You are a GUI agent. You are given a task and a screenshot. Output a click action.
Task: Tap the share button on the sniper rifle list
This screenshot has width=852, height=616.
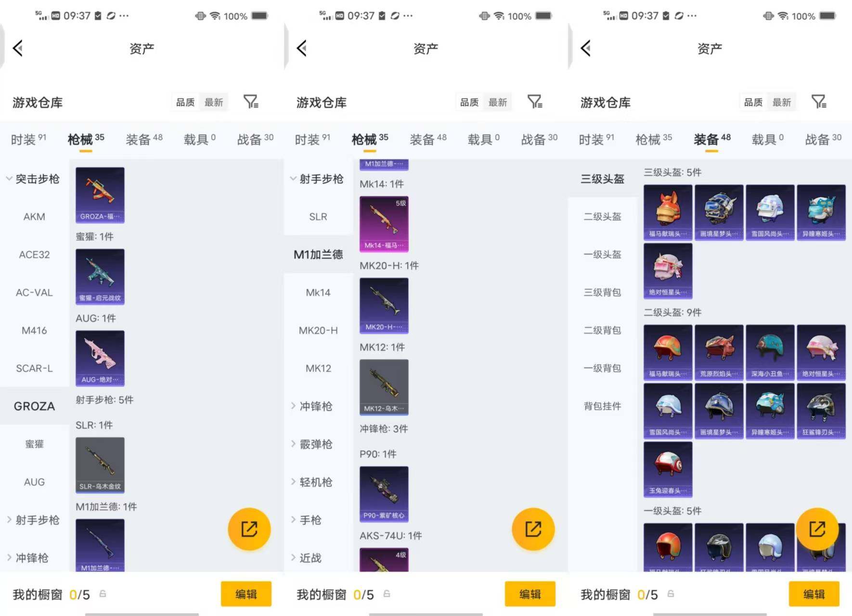coord(533,528)
